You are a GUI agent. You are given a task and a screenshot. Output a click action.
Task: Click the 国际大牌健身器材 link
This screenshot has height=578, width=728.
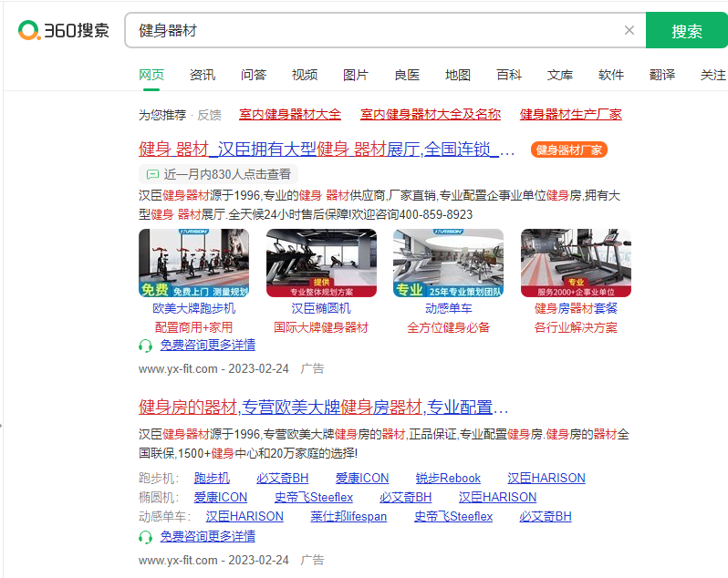(x=321, y=327)
